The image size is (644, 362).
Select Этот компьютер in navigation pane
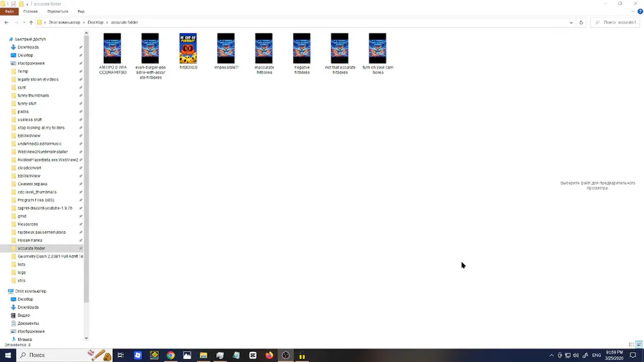click(x=30, y=291)
